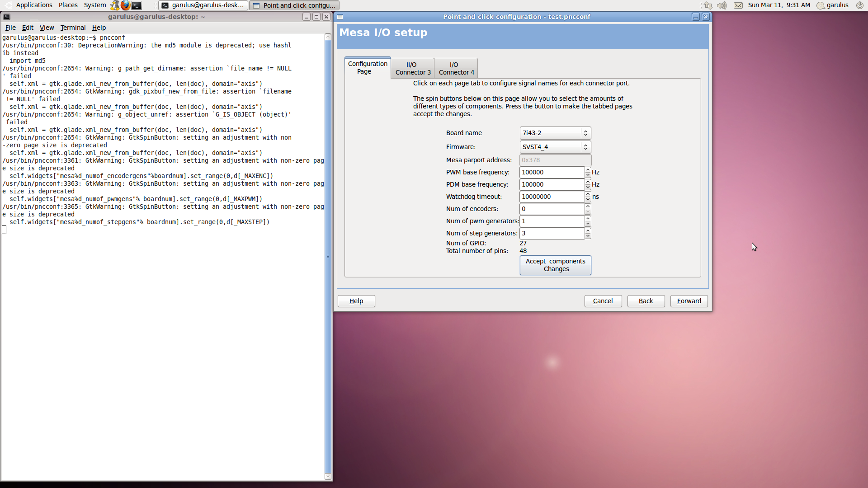This screenshot has width=868, height=488.
Task: Open the Terminal menu in terminal window
Action: click(73, 28)
